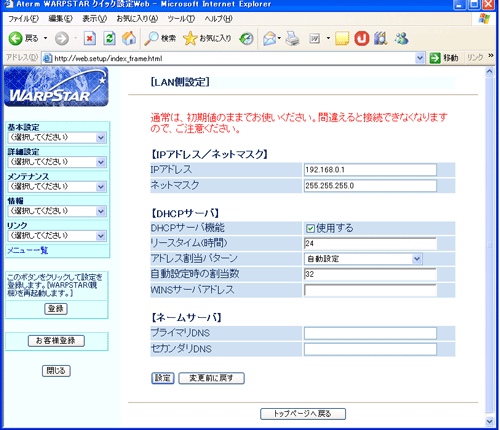Click the red round toolbar icon
The width and height of the screenshot is (500, 430).
point(362,38)
